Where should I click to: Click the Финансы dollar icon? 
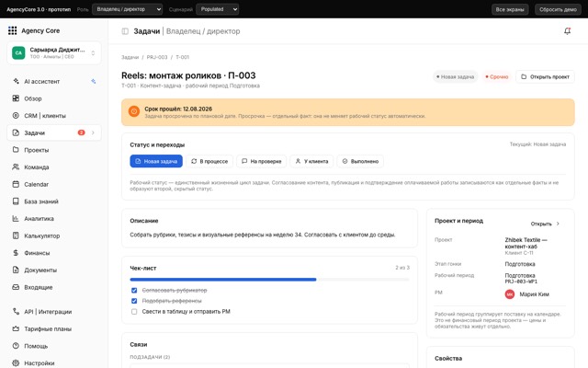(x=16, y=253)
